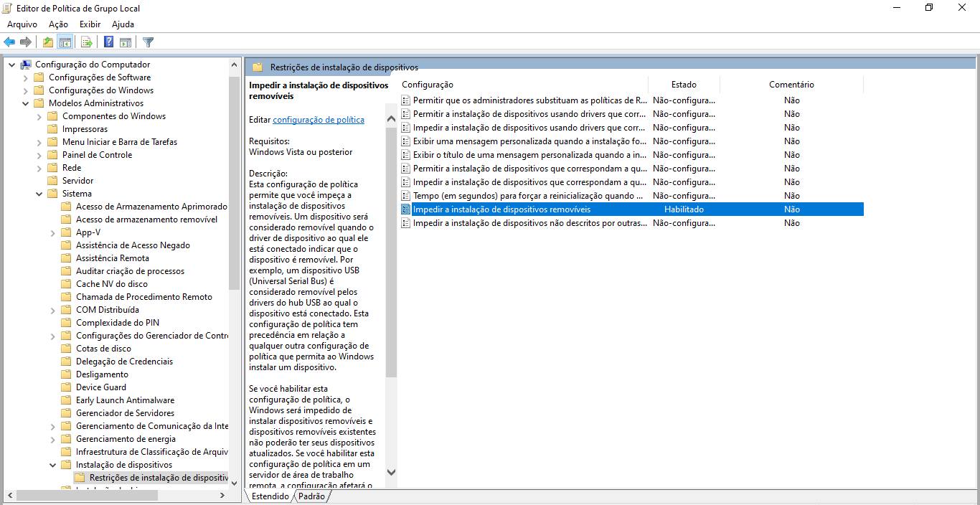Image resolution: width=980 pixels, height=505 pixels.
Task: Click the folder icon beside Assistência Remota
Action: (x=66, y=258)
